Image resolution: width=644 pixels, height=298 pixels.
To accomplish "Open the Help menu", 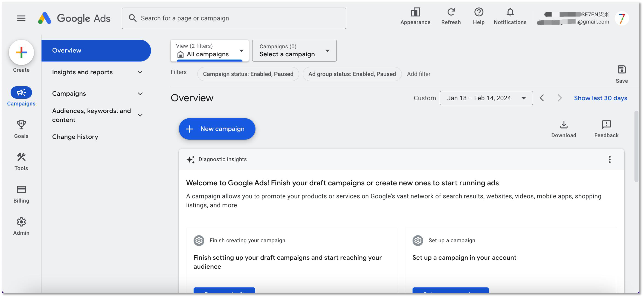I will (478, 16).
